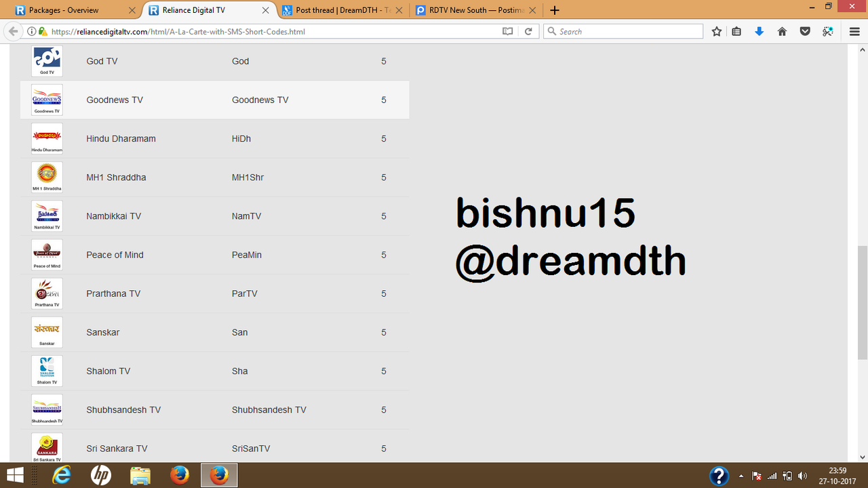Click the scrollbar down arrow
868x488 pixels.
[863, 457]
